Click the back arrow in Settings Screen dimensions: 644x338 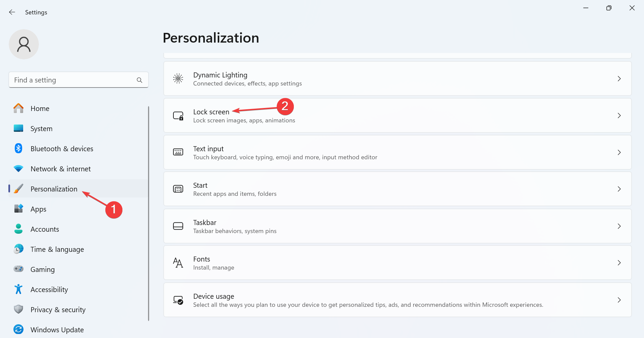pyautogui.click(x=12, y=12)
